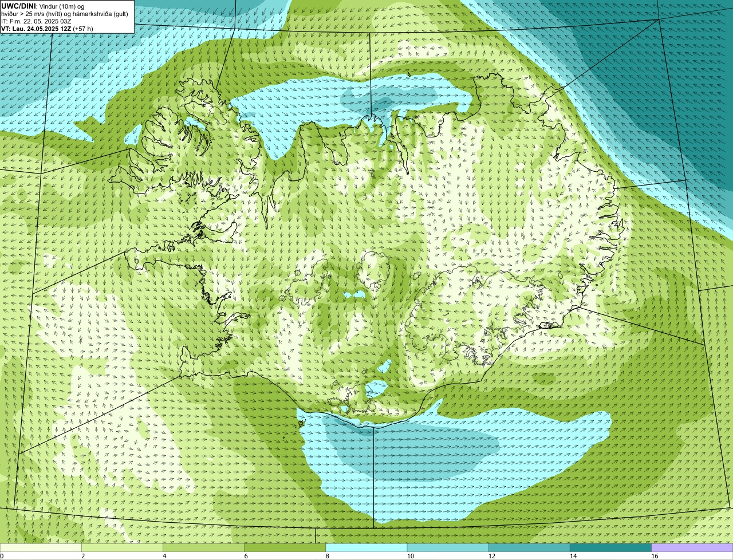The height and width of the screenshot is (560, 733).
Task: Click the 12–14 m/s teal legend swatch
Action: pyautogui.click(x=529, y=548)
